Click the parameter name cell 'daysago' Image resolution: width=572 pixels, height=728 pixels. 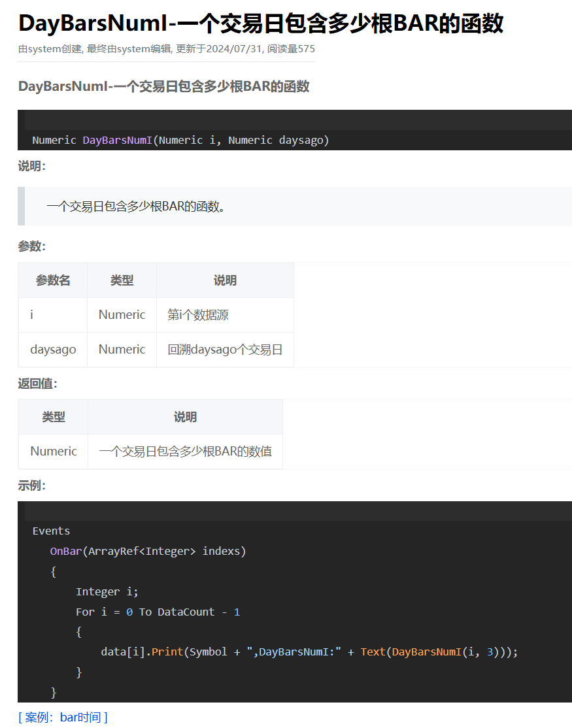(53, 350)
